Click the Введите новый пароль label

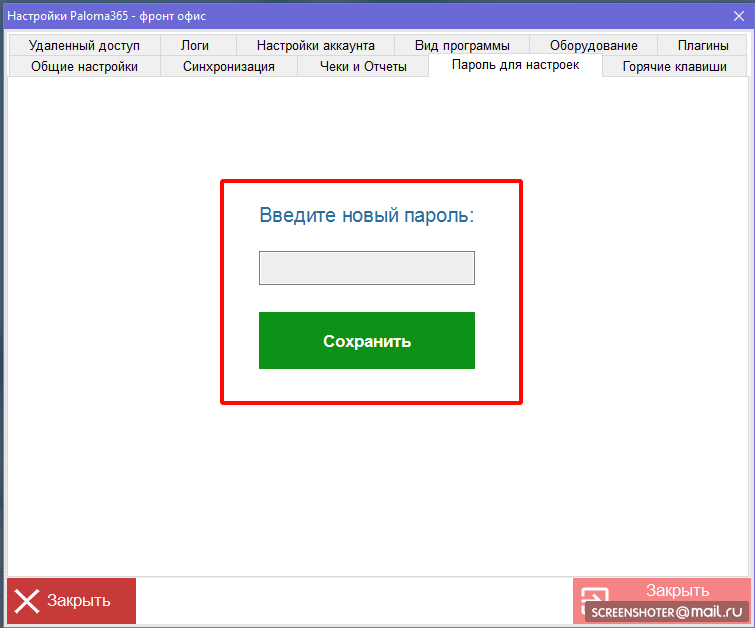click(x=366, y=215)
